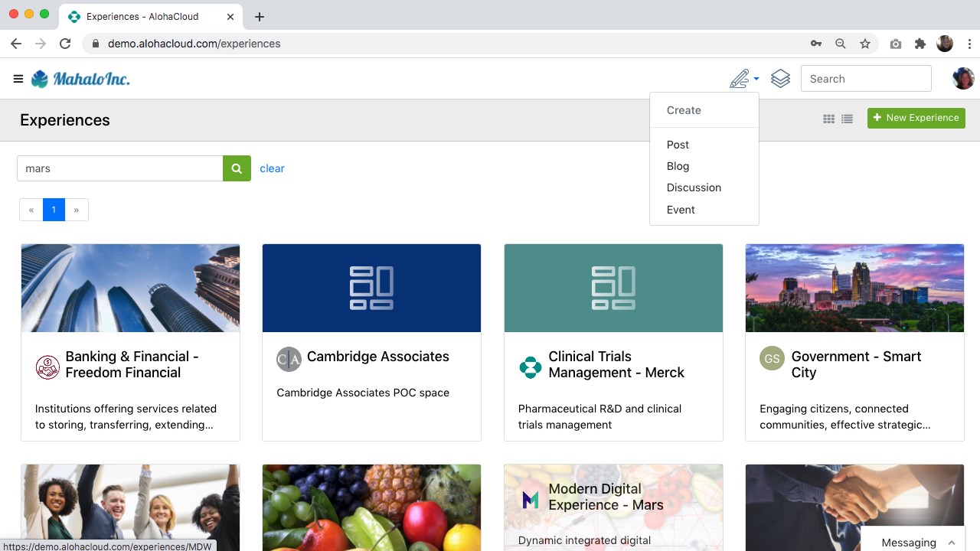Click the Cambridge Associates blue banner image
Image resolution: width=980 pixels, height=551 pixels.
point(371,289)
